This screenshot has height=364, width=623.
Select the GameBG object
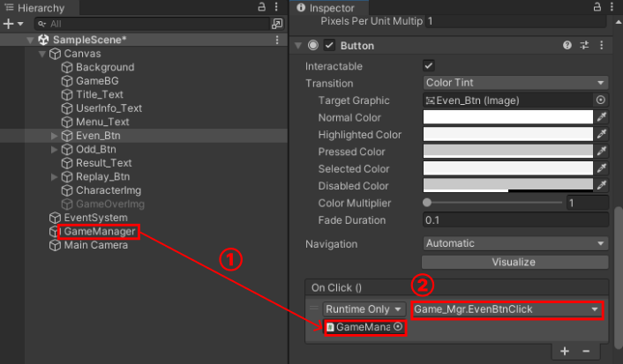pyautogui.click(x=97, y=80)
